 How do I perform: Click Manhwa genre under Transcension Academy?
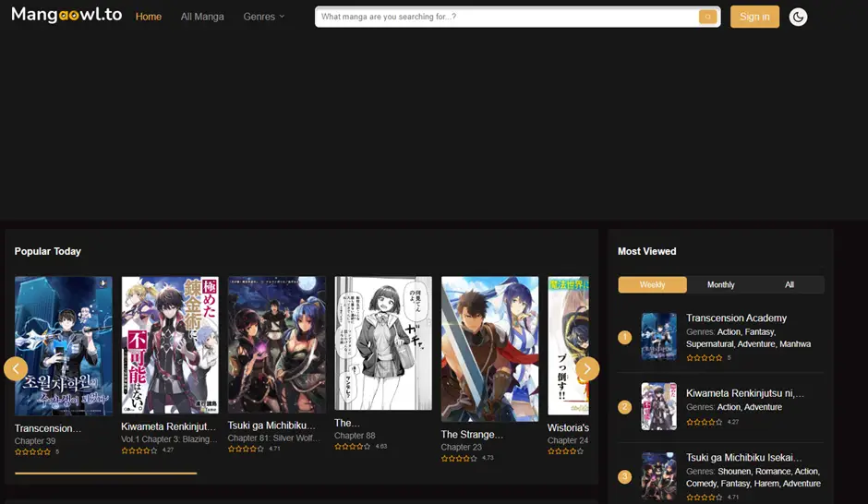point(795,344)
